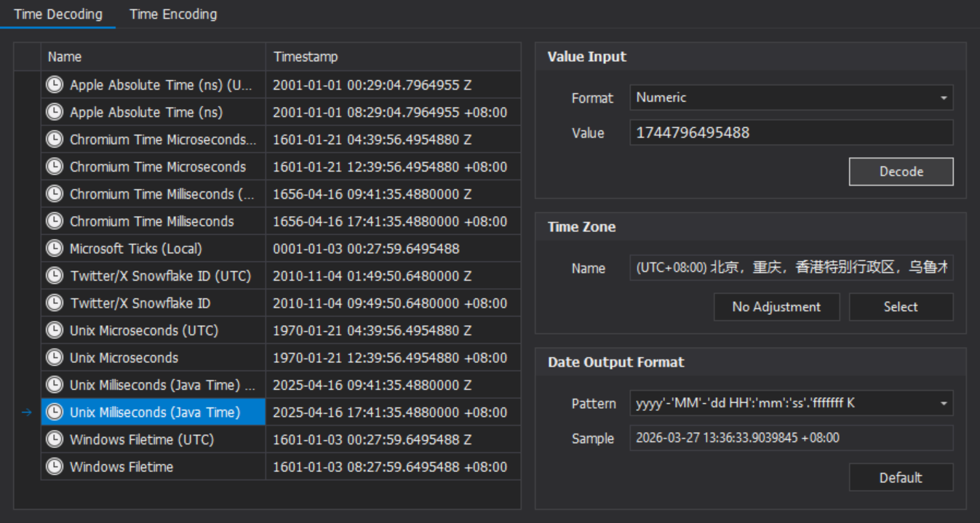
Task: Click clock icon for Windows Filetime +08:00 row
Action: point(55,467)
